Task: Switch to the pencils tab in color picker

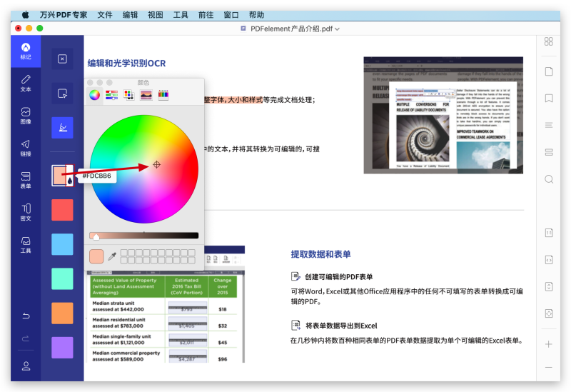Action: [163, 94]
